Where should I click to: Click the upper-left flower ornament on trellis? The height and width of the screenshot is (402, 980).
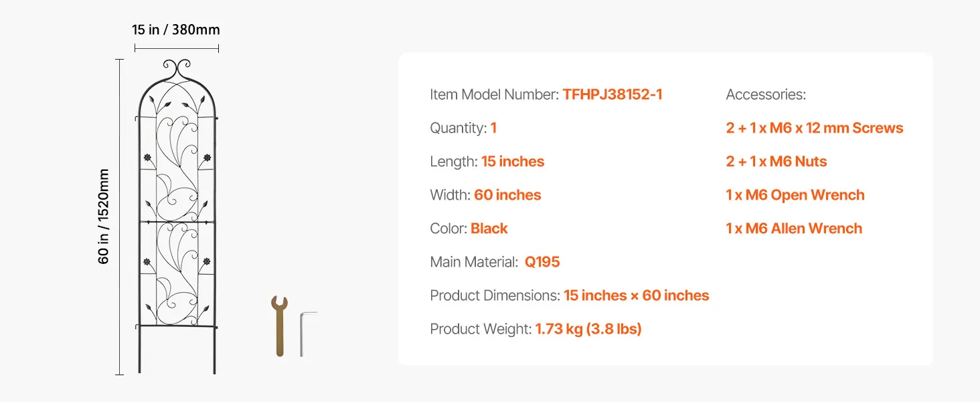click(148, 158)
